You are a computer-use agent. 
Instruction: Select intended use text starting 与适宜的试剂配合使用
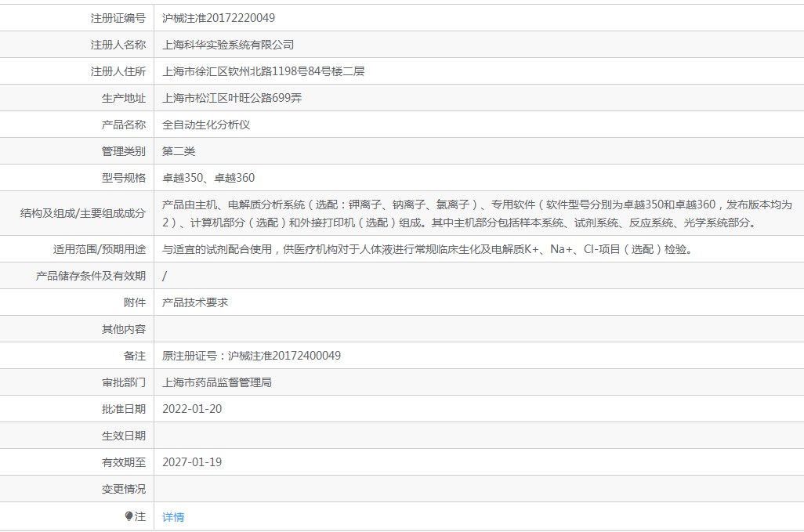pos(427,249)
